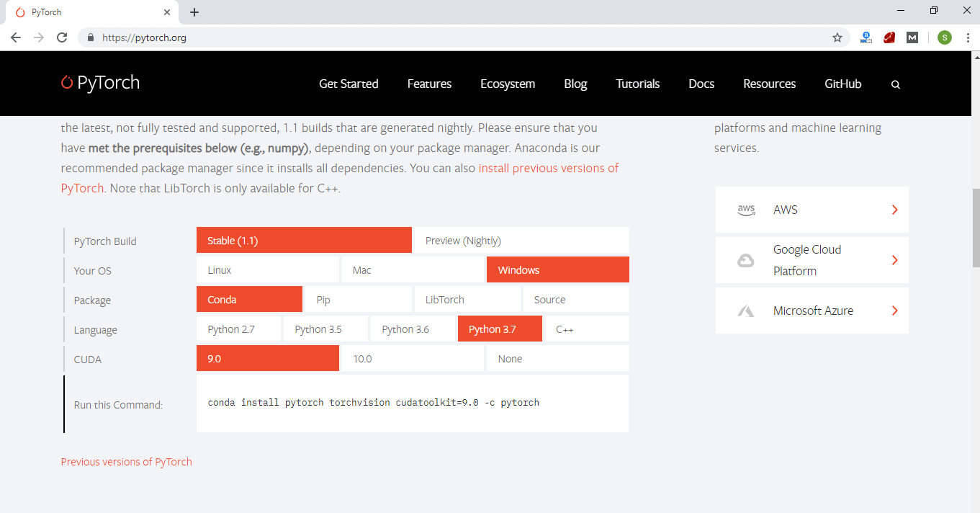Image resolution: width=980 pixels, height=513 pixels.
Task: Open the green S profile avatar
Action: [945, 37]
